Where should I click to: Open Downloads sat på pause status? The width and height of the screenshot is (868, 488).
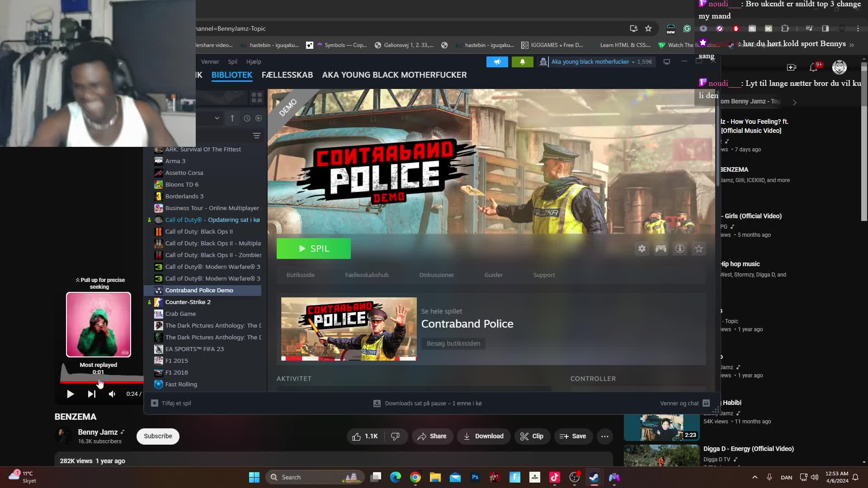coord(428,403)
